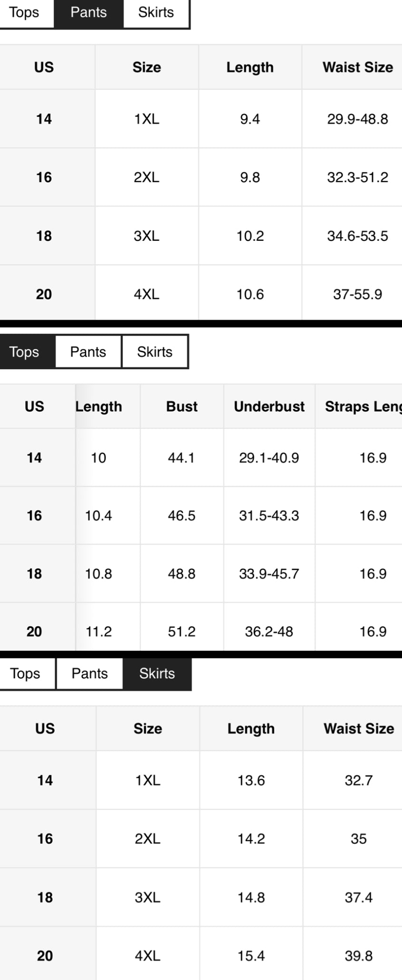Select the 14.8 length cell
The height and width of the screenshot is (980, 402).
tap(251, 898)
